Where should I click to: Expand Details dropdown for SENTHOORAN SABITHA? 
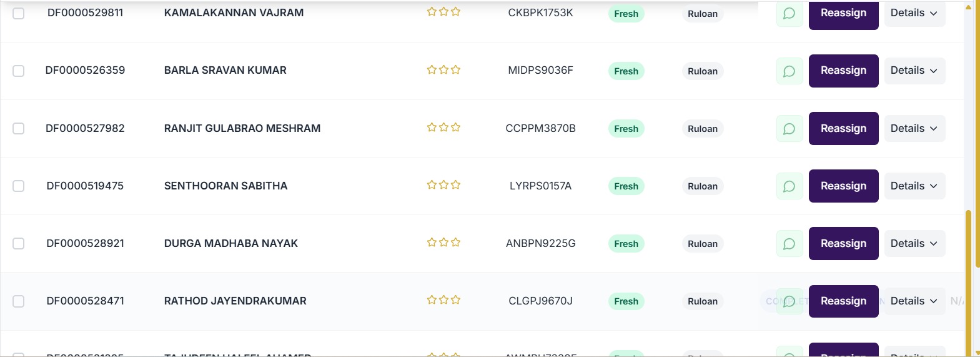pos(914,186)
